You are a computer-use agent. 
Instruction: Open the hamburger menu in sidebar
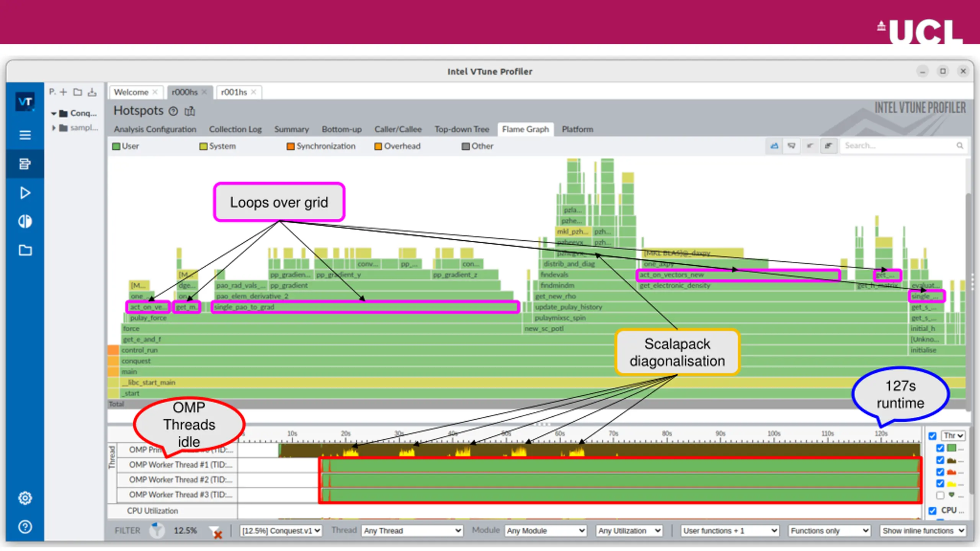click(25, 135)
